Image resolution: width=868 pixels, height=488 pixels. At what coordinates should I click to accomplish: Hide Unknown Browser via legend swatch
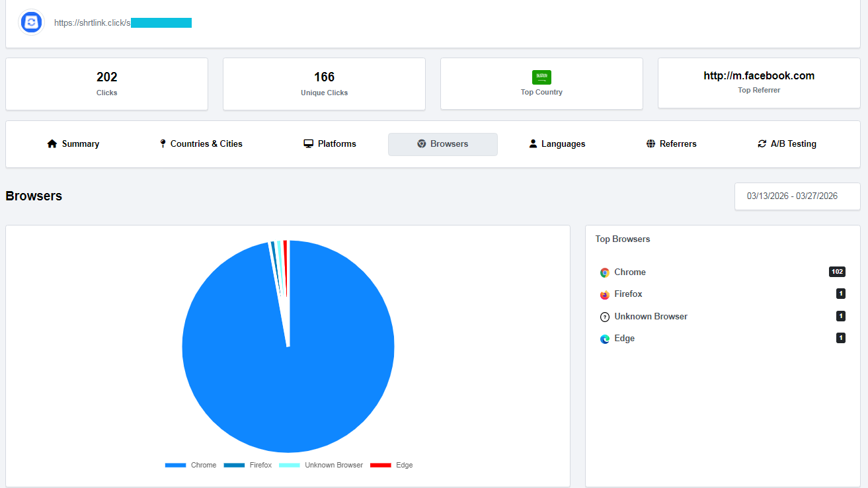(290, 465)
